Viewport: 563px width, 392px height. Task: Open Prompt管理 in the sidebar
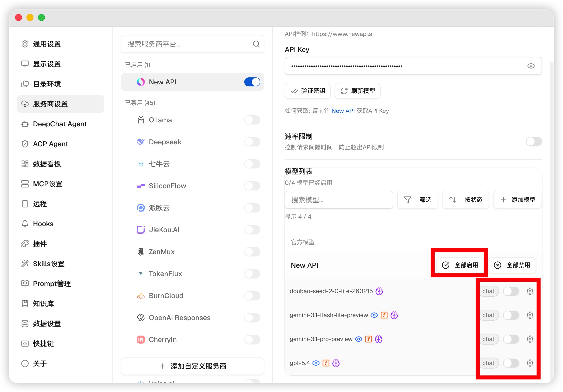61,284
